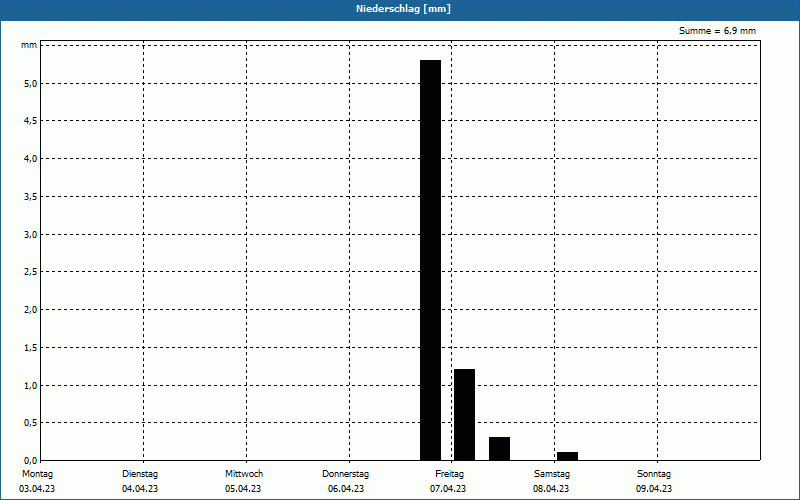Click the "5,0" y-axis value
800x500 pixels.
[31, 84]
